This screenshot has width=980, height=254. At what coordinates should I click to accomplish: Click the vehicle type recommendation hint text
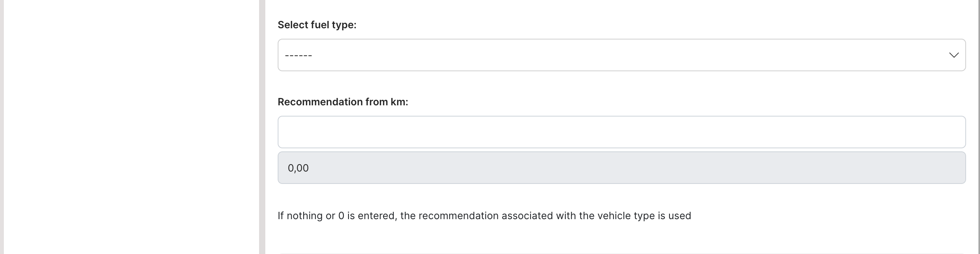484,216
